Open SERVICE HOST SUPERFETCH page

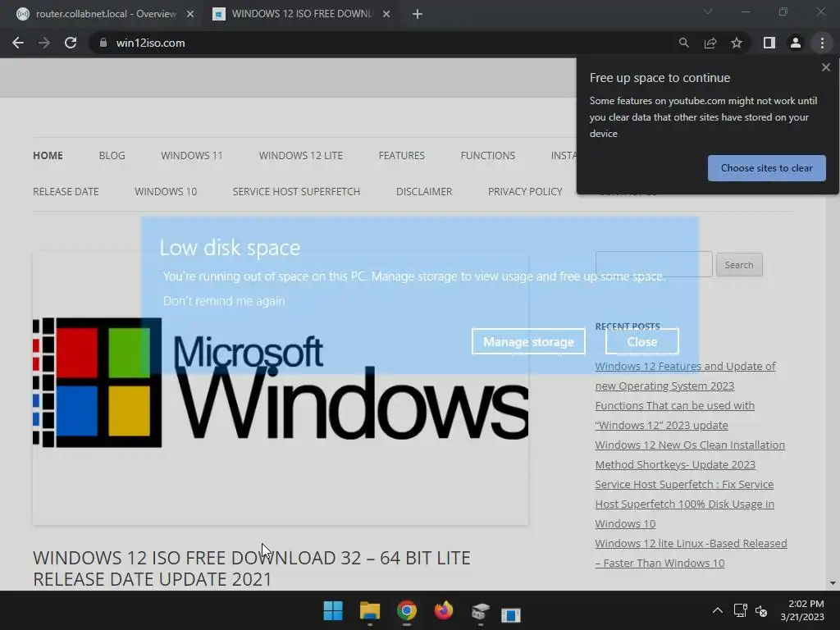coord(296,192)
